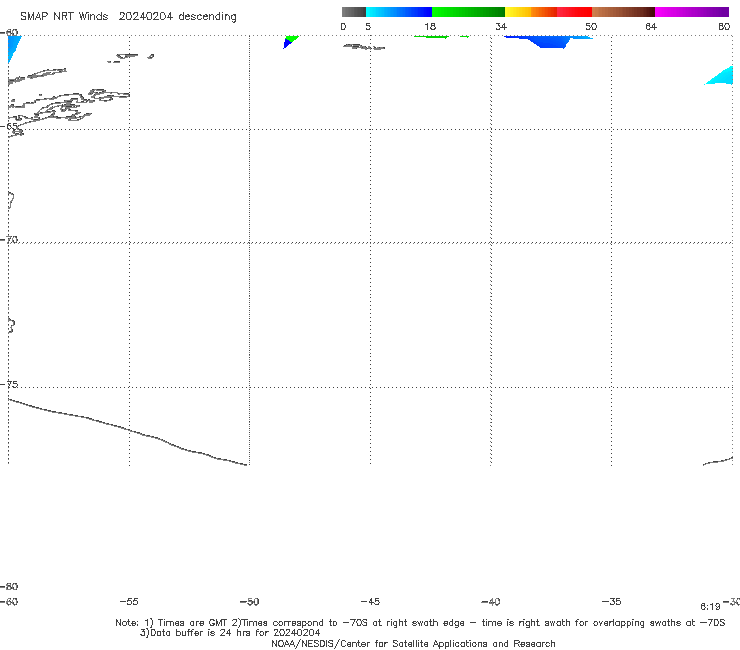
Task: Click the light blue wind triangle at the map's top-left corner
Action: 13,46
